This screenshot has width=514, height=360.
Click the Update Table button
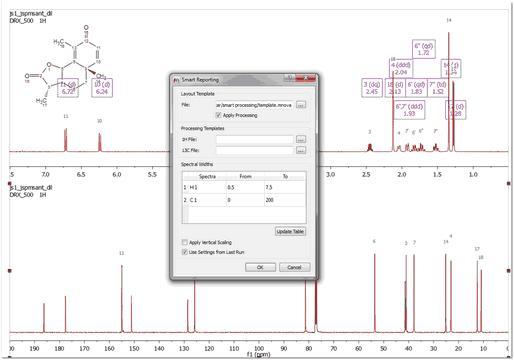[290, 231]
